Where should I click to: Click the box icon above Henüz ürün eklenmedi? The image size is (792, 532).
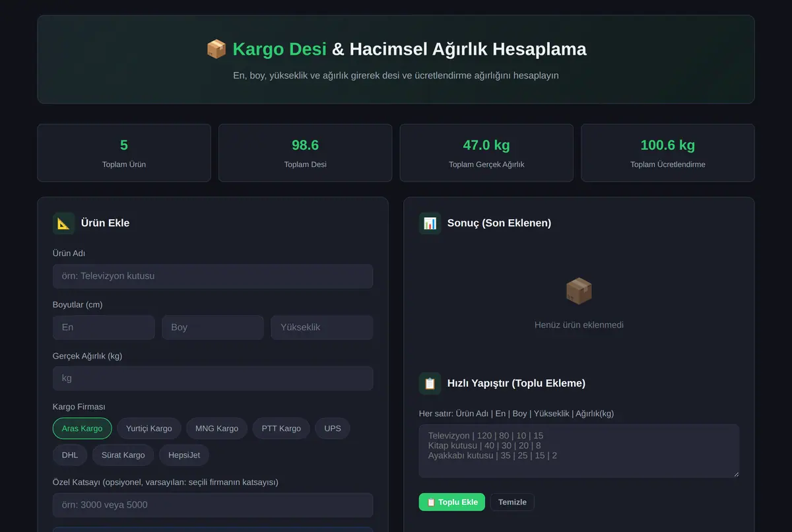click(x=579, y=291)
